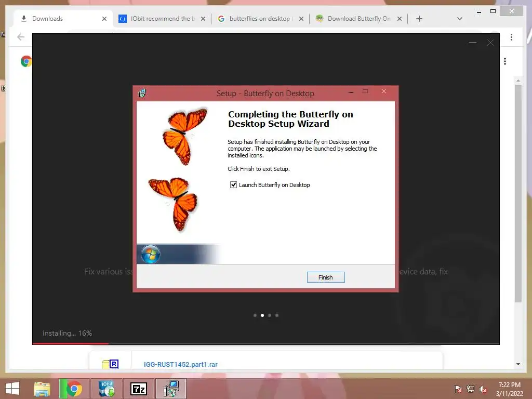Image resolution: width=532 pixels, height=399 pixels.
Task: Select the third carousel dot in installer
Action: click(270, 315)
